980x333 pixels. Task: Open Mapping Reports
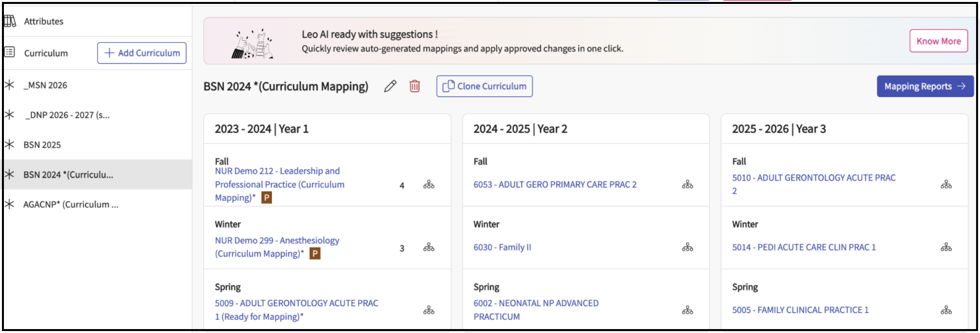[x=924, y=87]
